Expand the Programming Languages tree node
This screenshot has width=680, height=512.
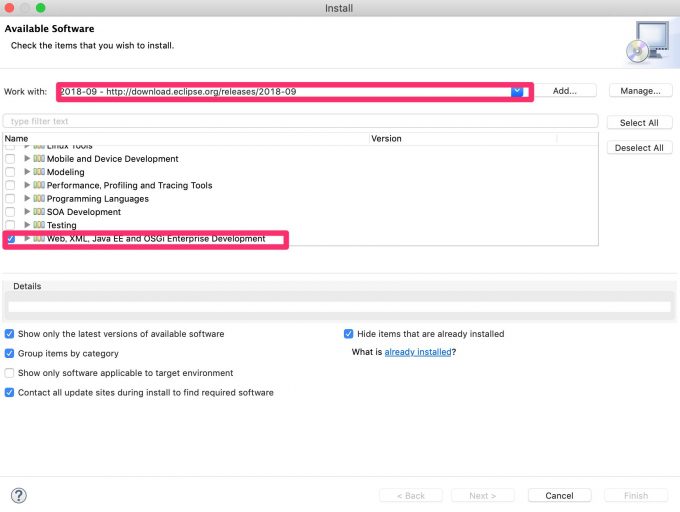coord(28,199)
